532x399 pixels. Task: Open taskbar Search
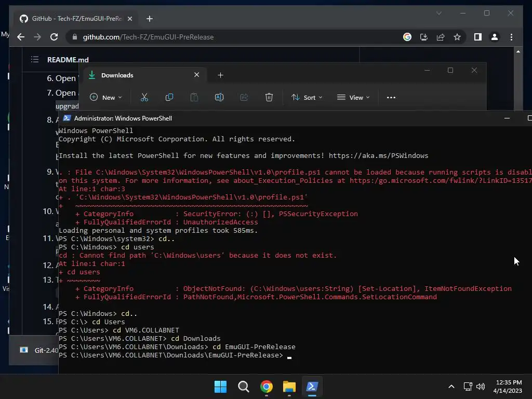(x=243, y=387)
